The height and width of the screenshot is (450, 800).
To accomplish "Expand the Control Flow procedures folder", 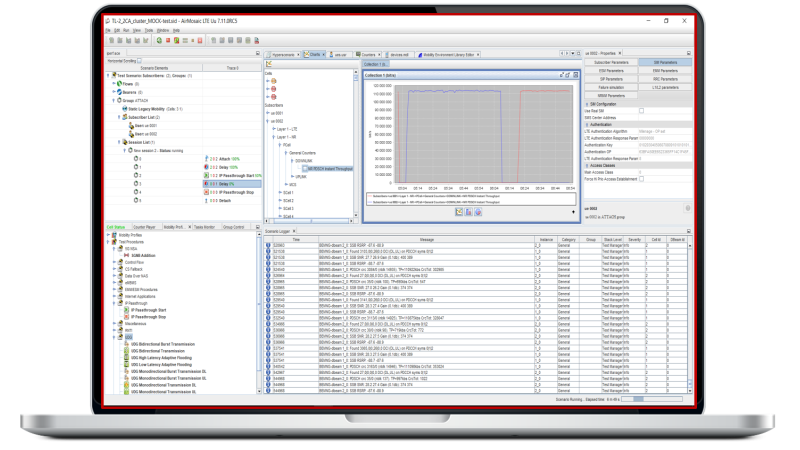I will [114, 262].
